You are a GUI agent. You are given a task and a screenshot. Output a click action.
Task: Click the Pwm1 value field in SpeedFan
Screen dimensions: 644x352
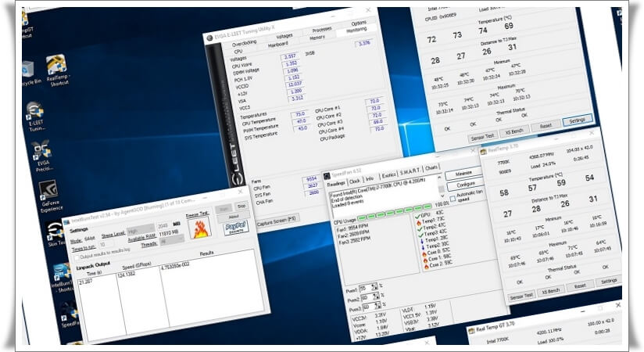pyautogui.click(x=365, y=289)
